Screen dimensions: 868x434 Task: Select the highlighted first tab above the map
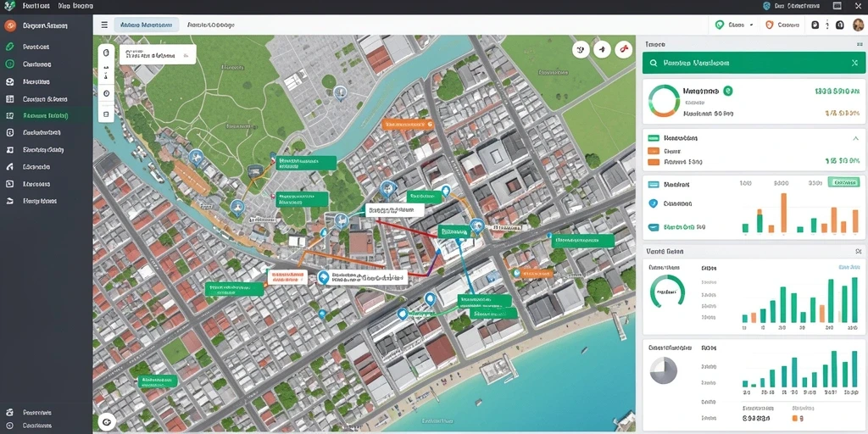coord(147,25)
